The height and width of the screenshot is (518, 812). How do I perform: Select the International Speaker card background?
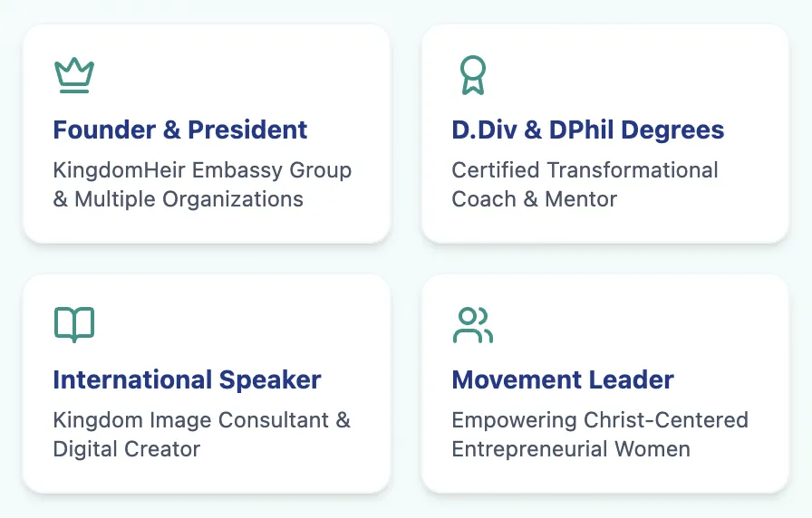tap(207, 383)
